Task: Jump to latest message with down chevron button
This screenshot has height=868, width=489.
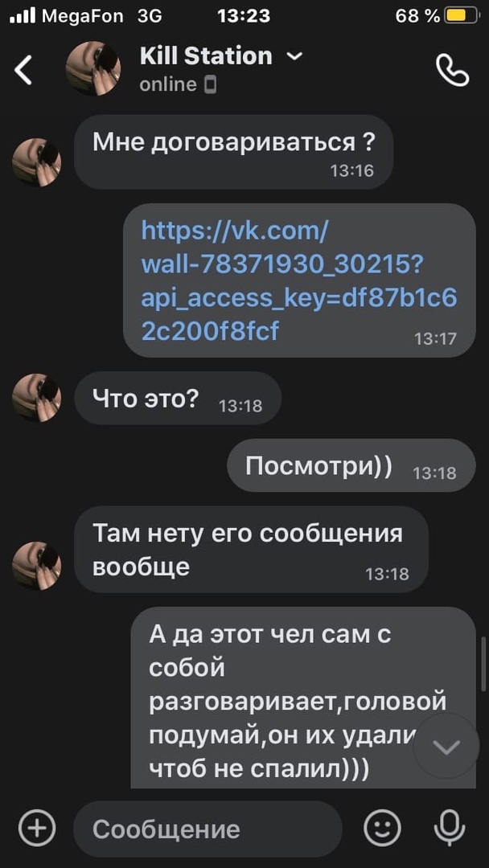Action: coord(446,746)
